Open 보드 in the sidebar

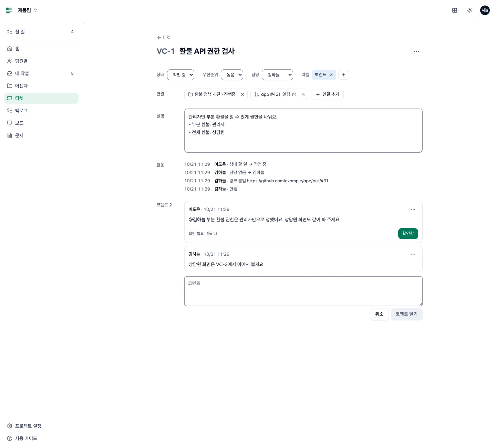[41, 123]
